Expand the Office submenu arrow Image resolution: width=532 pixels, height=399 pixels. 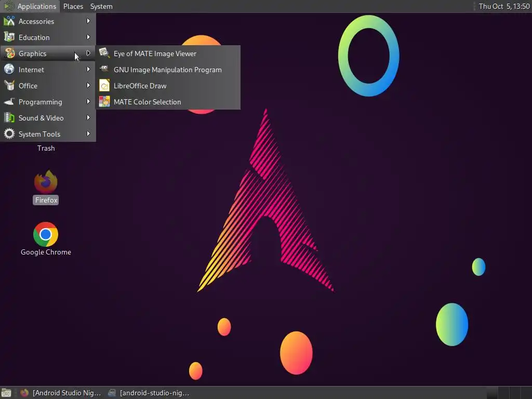pos(88,86)
